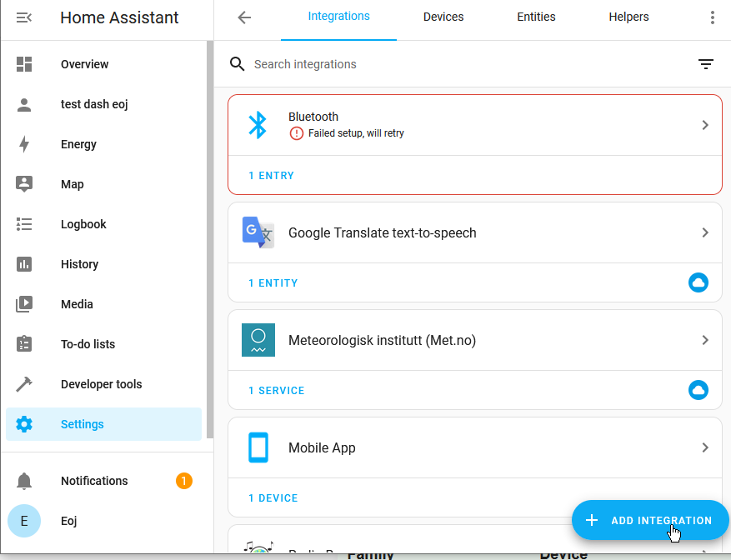This screenshot has height=560, width=731.
Task: Open the Eoj user profile
Action: pyautogui.click(x=103, y=521)
